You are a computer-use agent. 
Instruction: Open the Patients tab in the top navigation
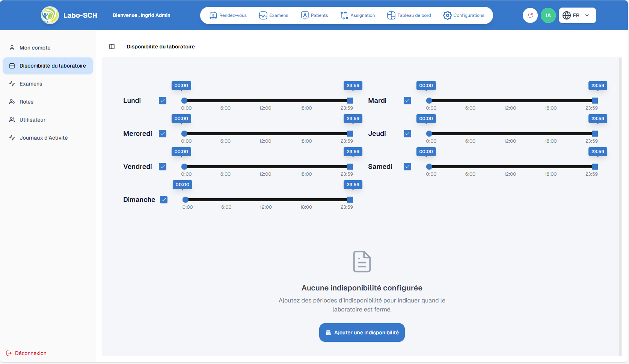(x=315, y=15)
